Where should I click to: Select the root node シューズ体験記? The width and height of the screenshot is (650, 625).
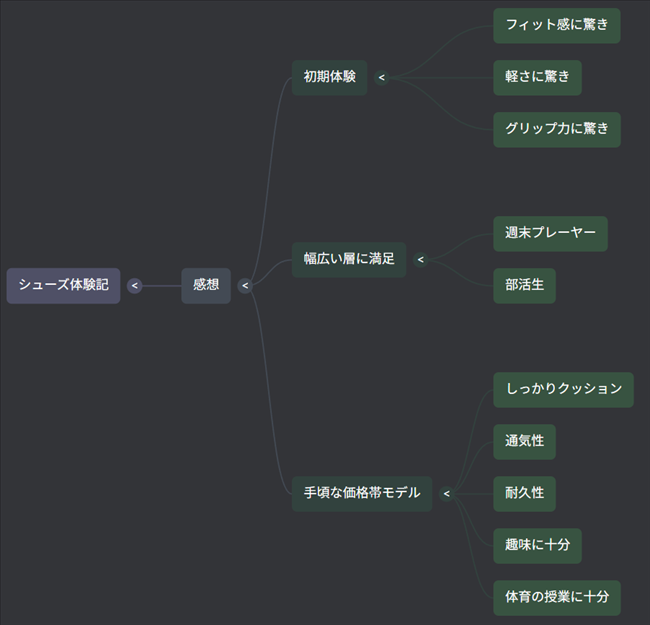pyautogui.click(x=63, y=286)
